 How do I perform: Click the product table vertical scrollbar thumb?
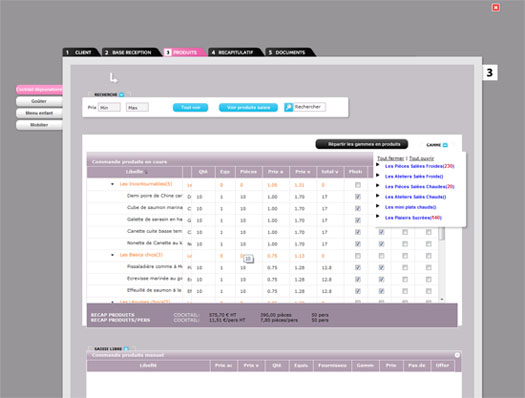tap(442, 233)
